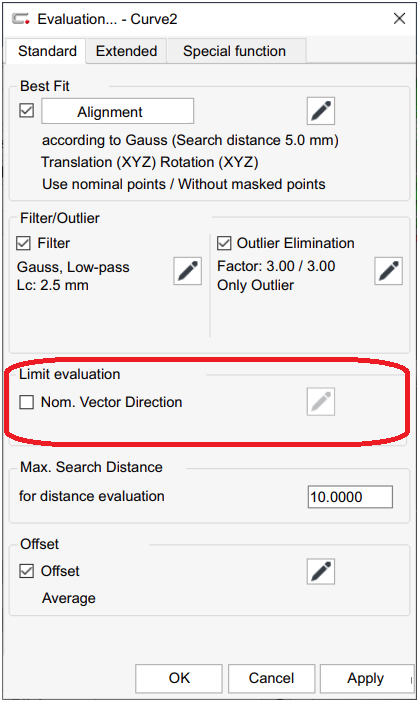Screen dimensions: 418x702
Task: Open Filter settings via pencil icon
Action: (188, 271)
